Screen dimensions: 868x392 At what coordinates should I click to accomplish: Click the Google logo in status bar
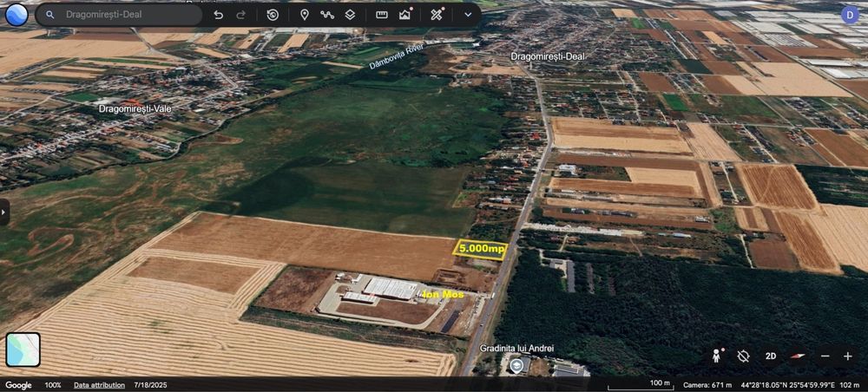click(18, 385)
